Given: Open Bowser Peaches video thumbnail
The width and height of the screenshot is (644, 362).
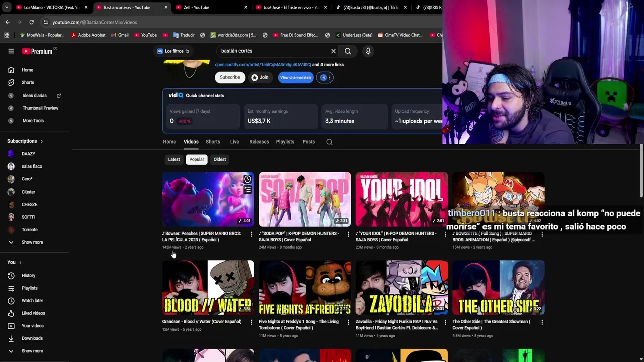Looking at the screenshot, I should coord(208,200).
